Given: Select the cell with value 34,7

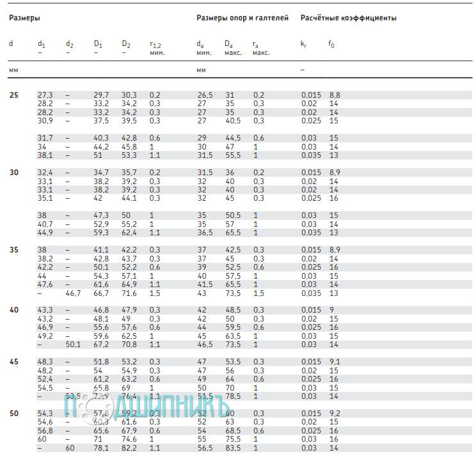Looking at the screenshot, I should (101, 173).
